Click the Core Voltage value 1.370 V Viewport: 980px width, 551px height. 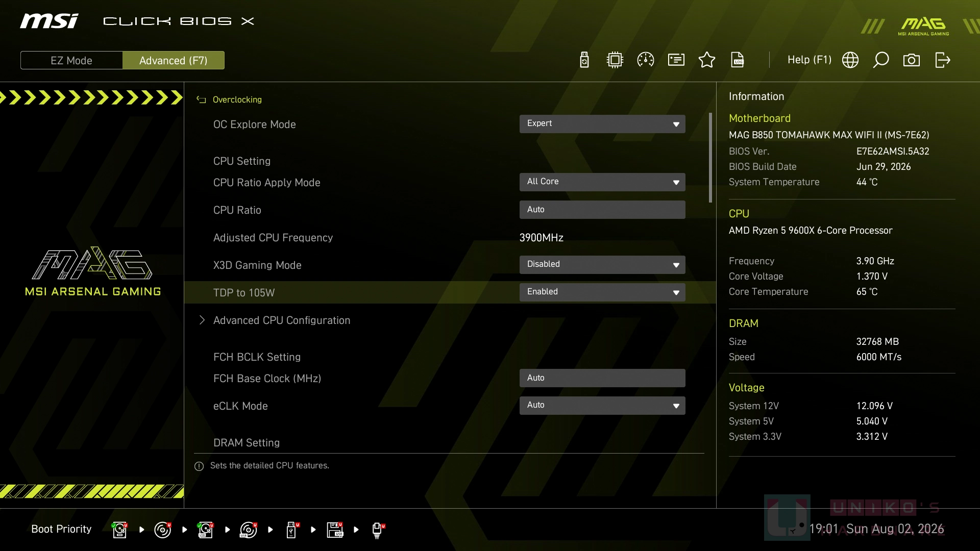tap(872, 277)
